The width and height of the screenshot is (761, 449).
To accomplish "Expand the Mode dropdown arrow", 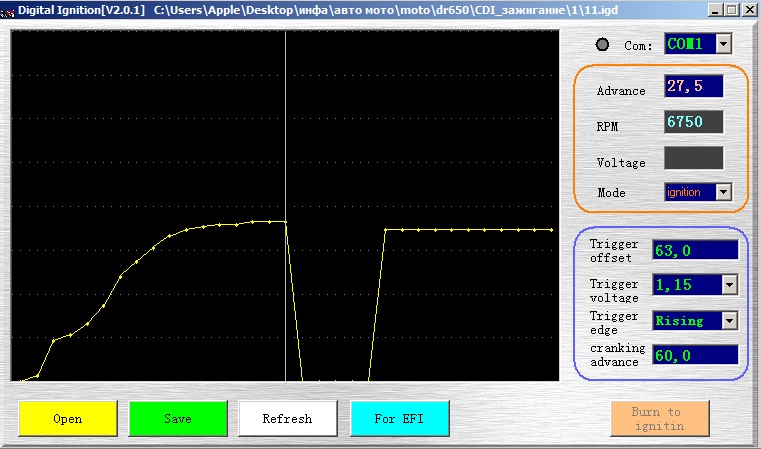I will pyautogui.click(x=723, y=192).
